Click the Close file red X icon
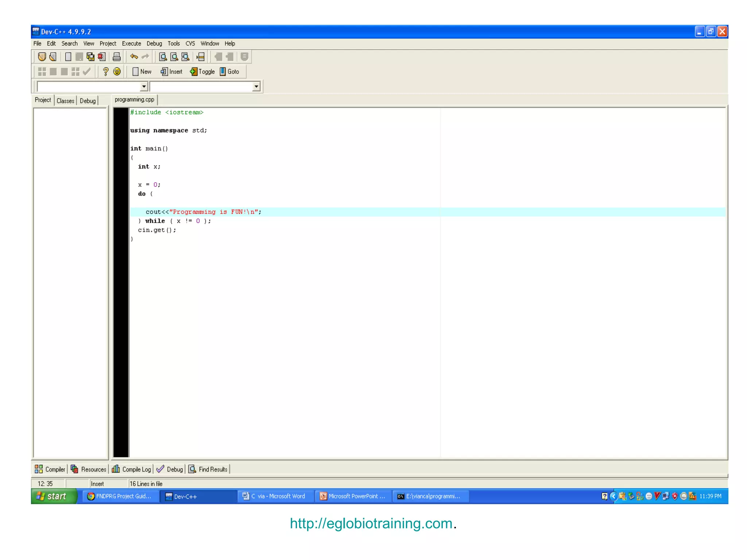The image size is (747, 560). tap(101, 57)
